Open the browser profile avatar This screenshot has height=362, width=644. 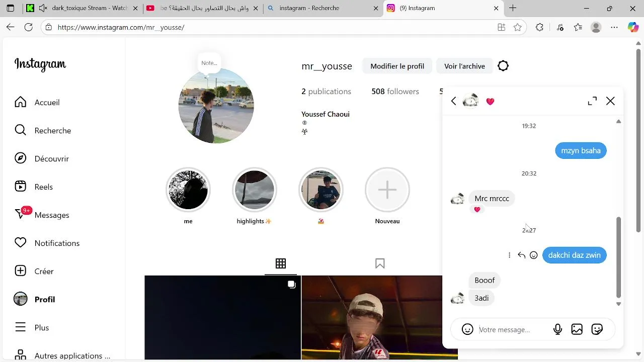tap(596, 27)
